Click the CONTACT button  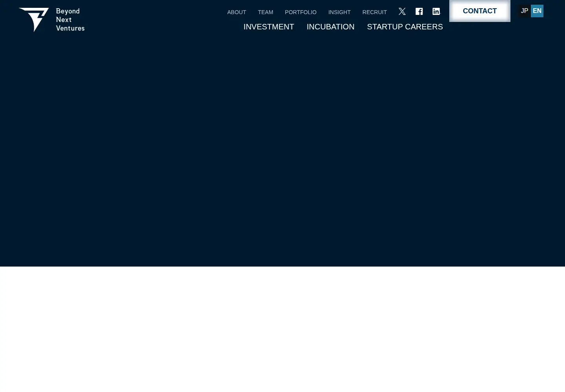[x=480, y=11]
